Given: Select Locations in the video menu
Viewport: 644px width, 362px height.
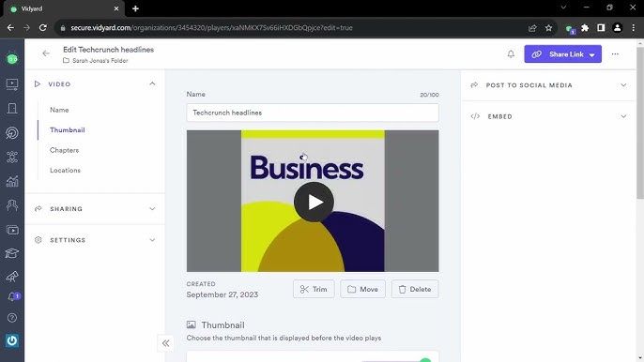Looking at the screenshot, I should pyautogui.click(x=66, y=171).
